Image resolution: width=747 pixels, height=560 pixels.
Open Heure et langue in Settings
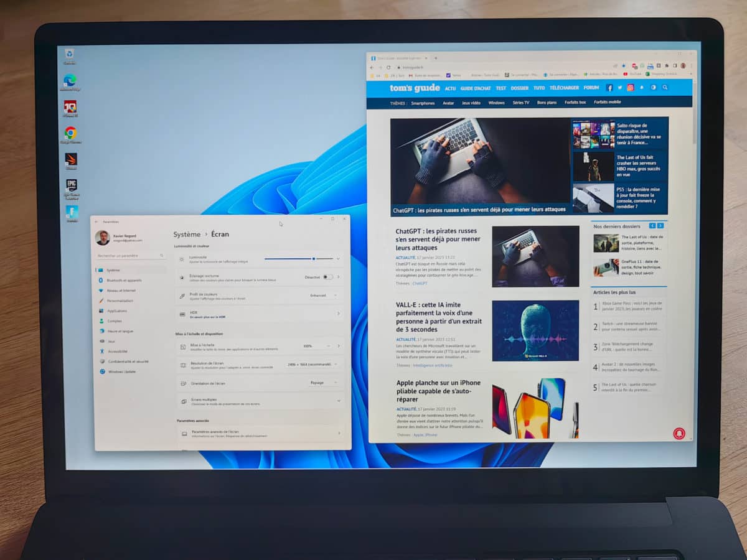pyautogui.click(x=132, y=331)
